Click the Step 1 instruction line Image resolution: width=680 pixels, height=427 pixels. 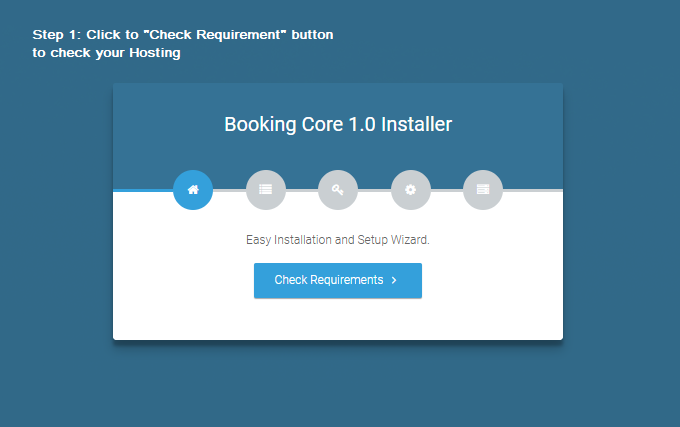183,35
